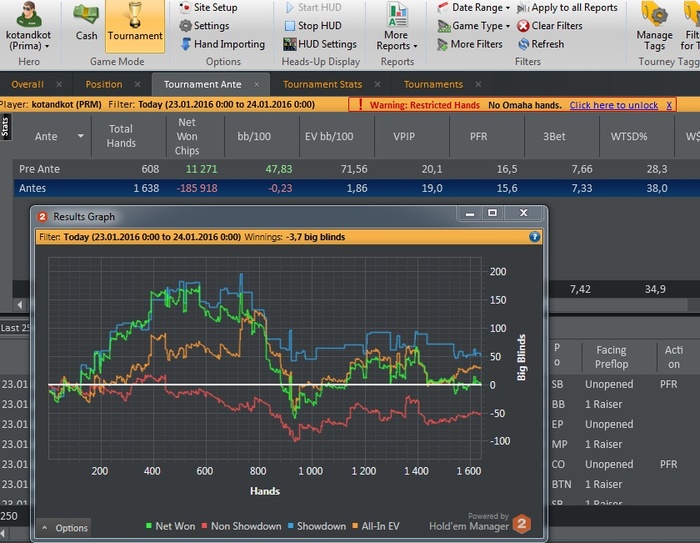The height and width of the screenshot is (543, 700).
Task: Sort by 3Bet column header
Action: pyautogui.click(x=554, y=136)
